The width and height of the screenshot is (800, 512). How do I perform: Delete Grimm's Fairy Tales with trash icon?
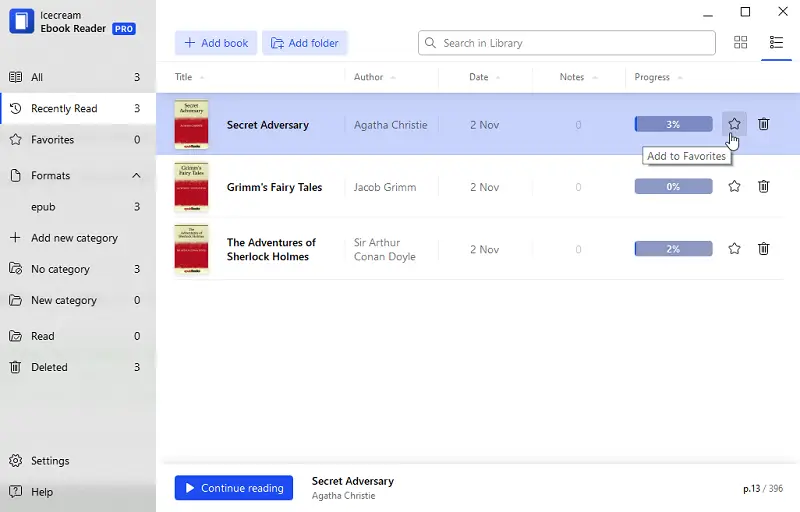[763, 186]
